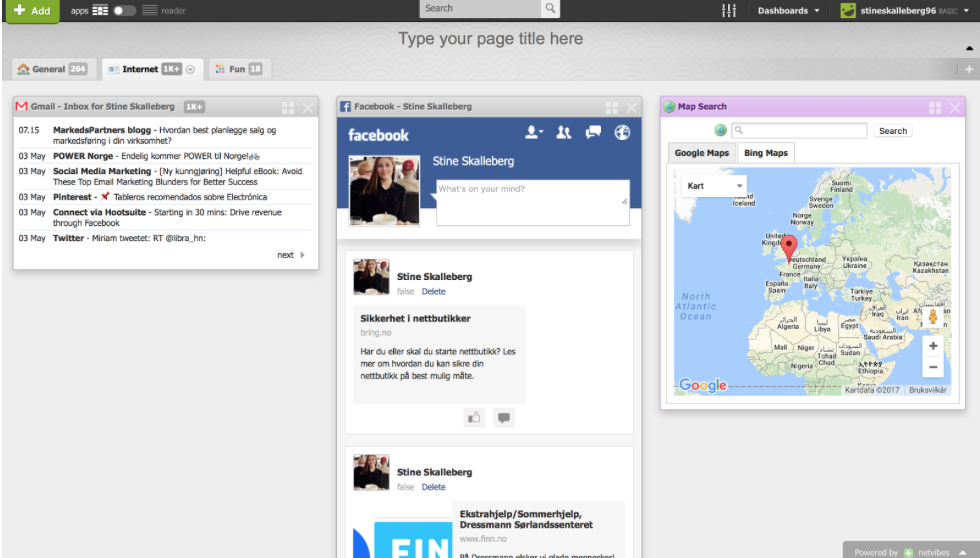Click the green Add button
980x558 pixels.
32,11
